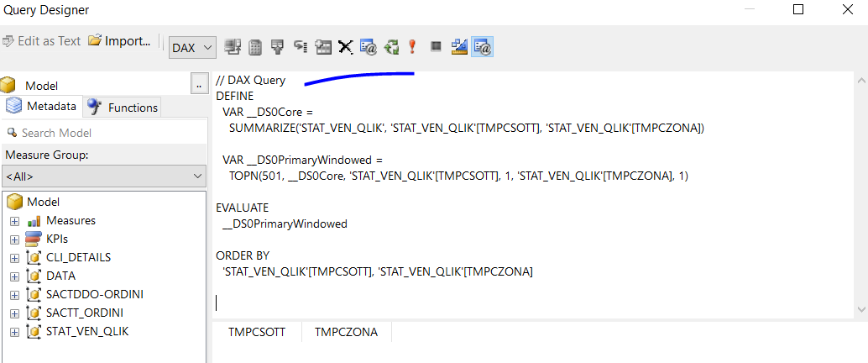Screen dimensions: 868x363
Task: Click the Model browse ellipsis button
Action: tap(198, 86)
